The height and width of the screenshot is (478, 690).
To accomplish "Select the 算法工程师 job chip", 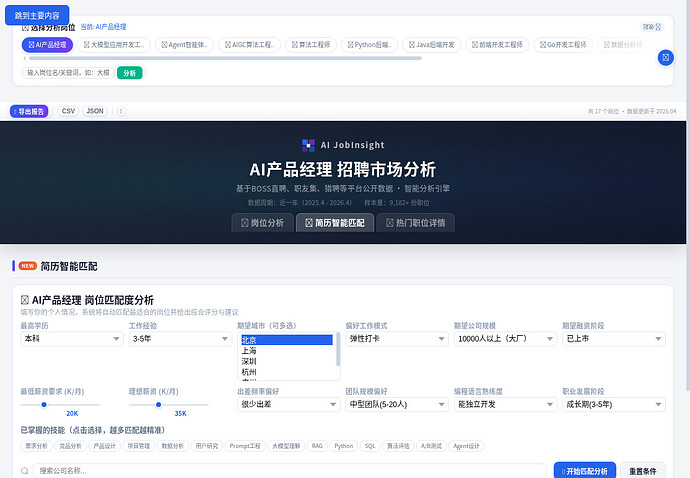I will [311, 45].
